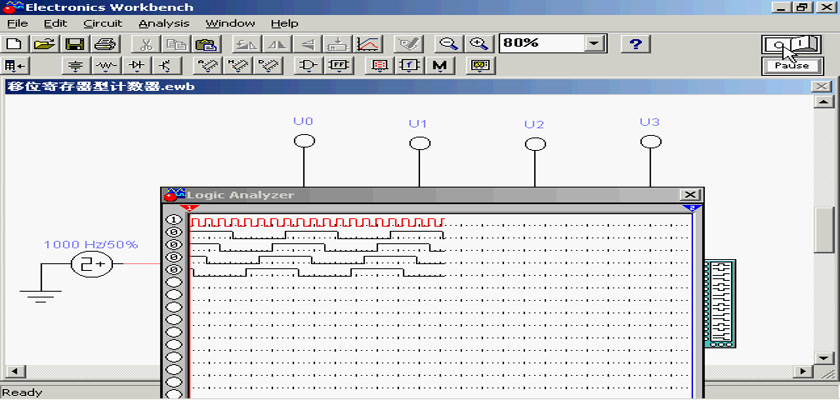Click the zoom in magnifier icon
The height and width of the screenshot is (400, 840).
[480, 44]
